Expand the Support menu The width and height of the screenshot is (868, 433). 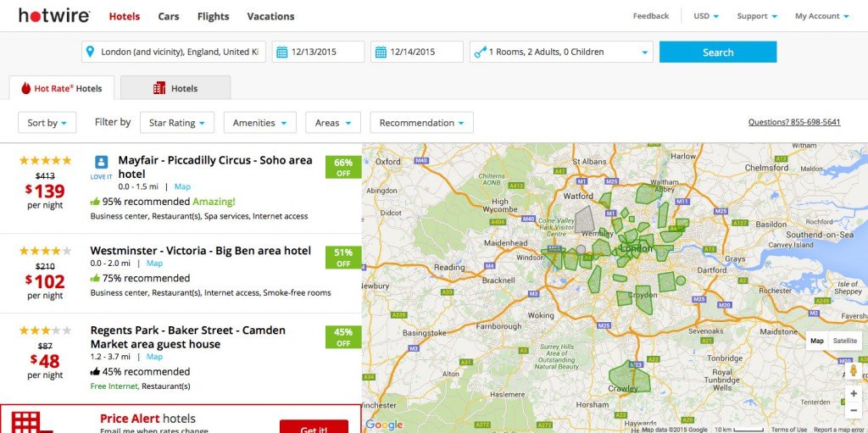click(x=757, y=16)
